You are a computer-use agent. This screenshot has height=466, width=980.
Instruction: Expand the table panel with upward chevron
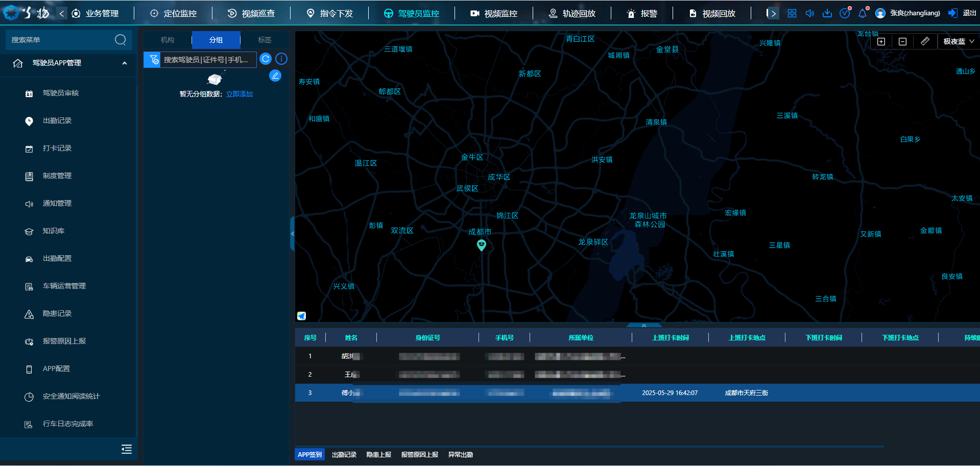[644, 325]
